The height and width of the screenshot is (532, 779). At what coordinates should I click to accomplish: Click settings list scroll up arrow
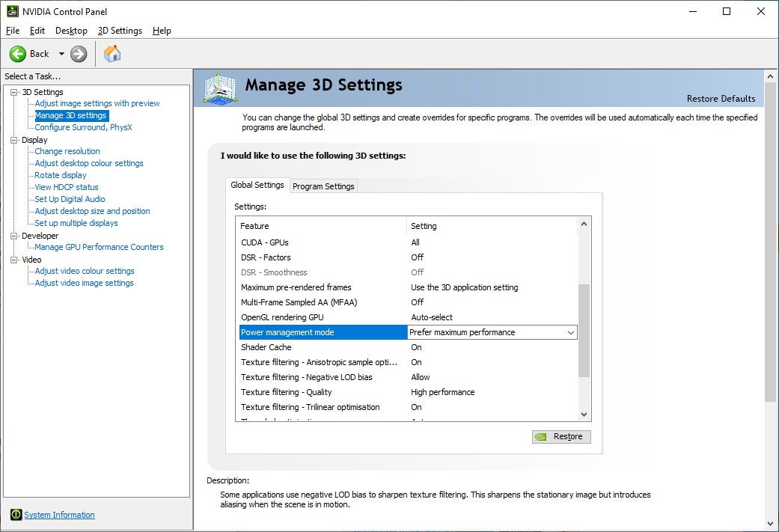click(x=584, y=224)
